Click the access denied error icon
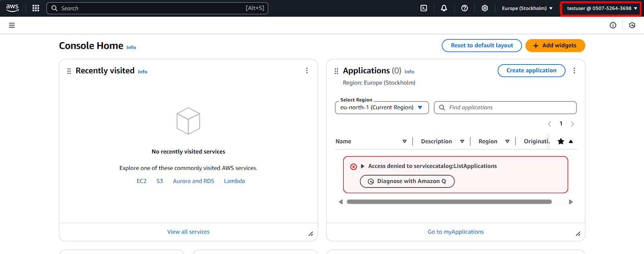Viewport: 644px width, 254px height. tap(353, 167)
